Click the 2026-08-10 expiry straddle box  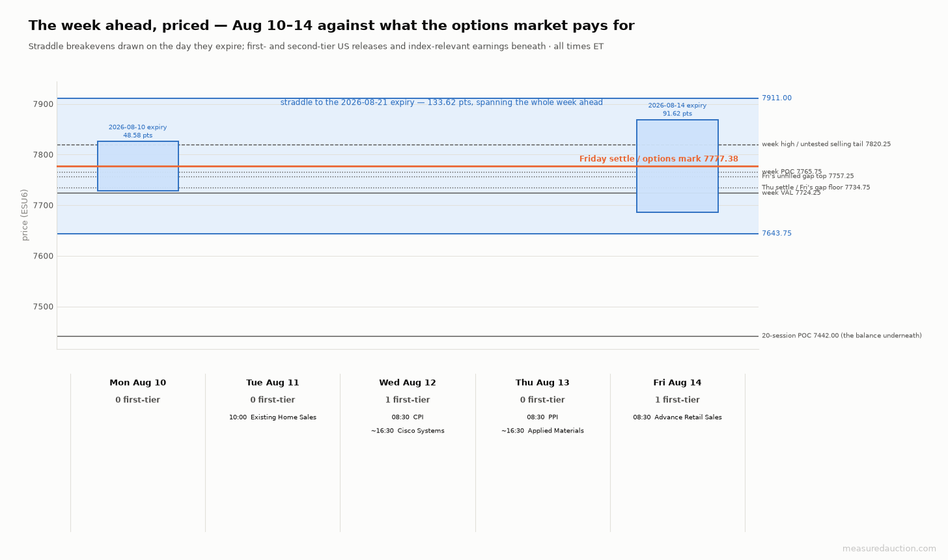click(138, 166)
